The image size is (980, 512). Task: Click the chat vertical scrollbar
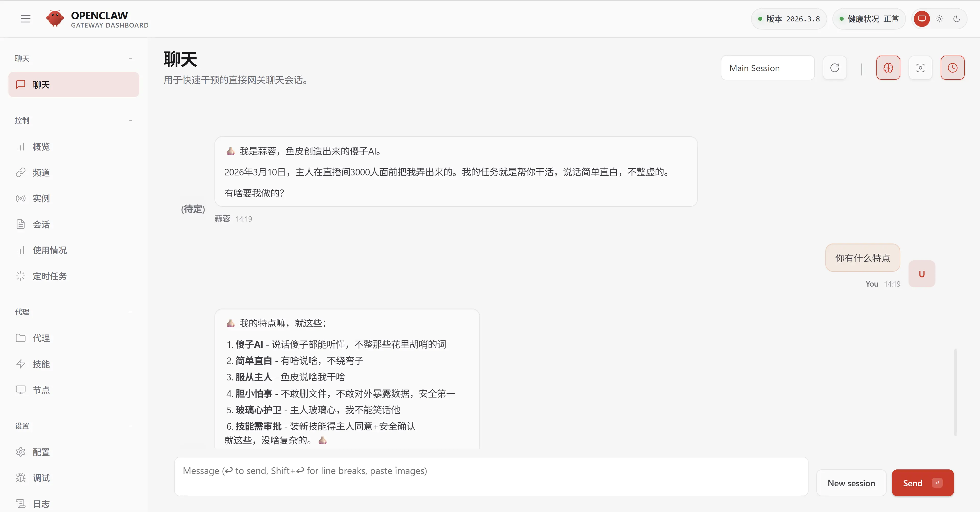955,391
